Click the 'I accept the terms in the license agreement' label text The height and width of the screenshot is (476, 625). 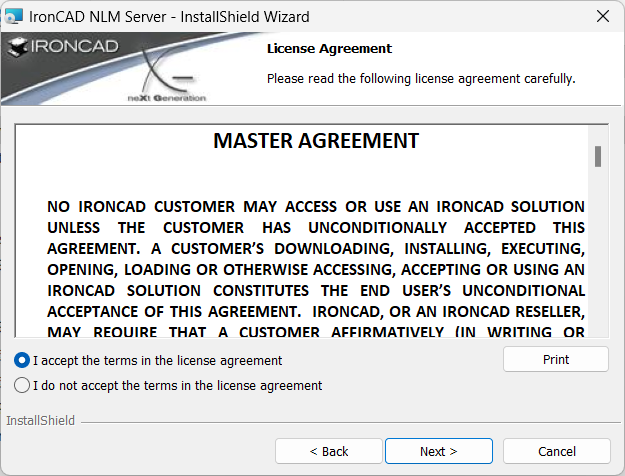click(157, 360)
